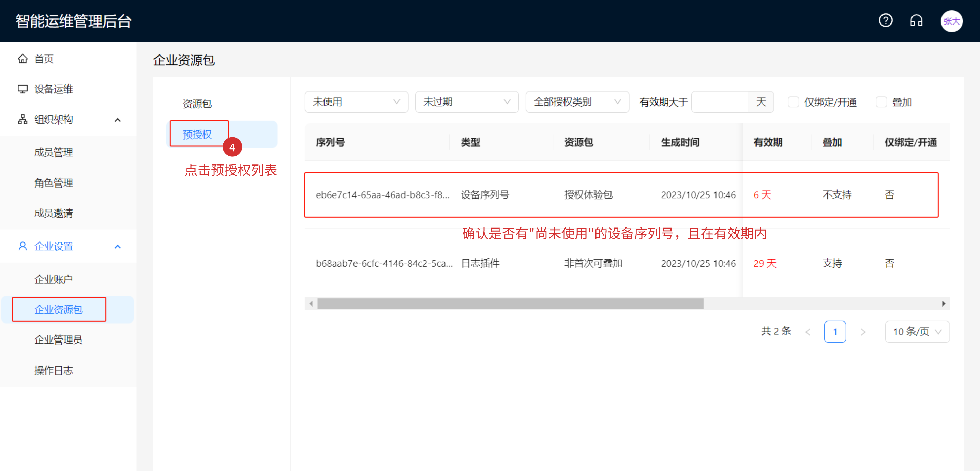Open the 张大 user avatar
The height and width of the screenshot is (471, 980).
[951, 21]
